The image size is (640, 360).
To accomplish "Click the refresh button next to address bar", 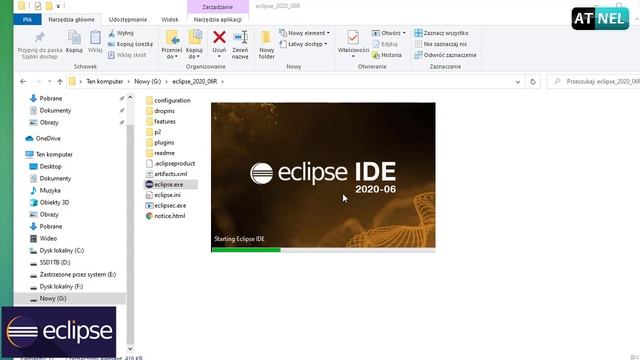I will click(533, 82).
